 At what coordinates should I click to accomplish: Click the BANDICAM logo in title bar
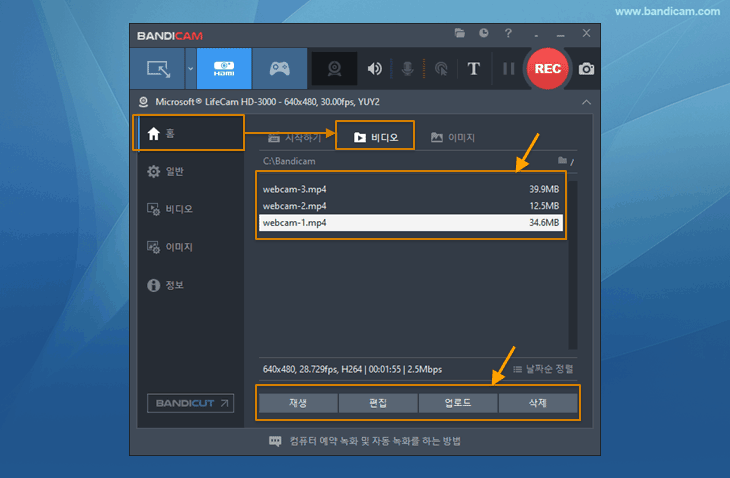[170, 36]
